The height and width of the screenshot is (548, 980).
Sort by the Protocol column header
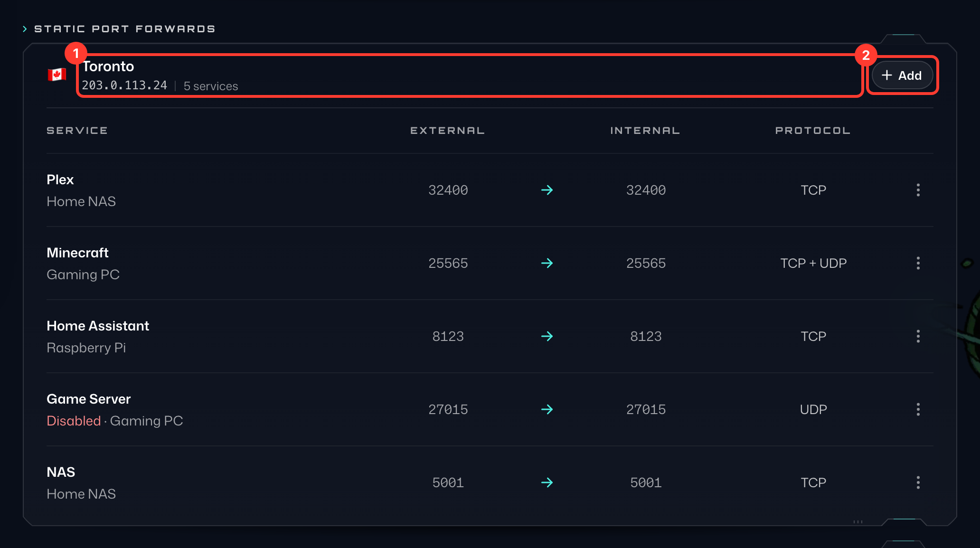pos(813,131)
